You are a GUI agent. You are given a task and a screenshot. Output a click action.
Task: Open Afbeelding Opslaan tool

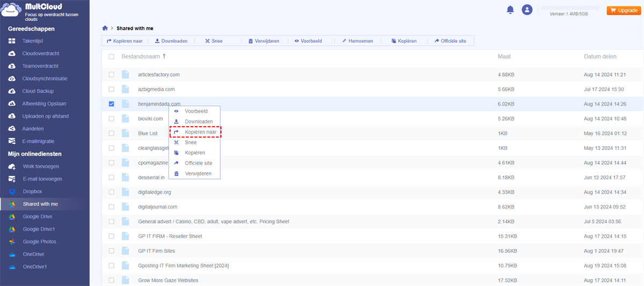43,104
